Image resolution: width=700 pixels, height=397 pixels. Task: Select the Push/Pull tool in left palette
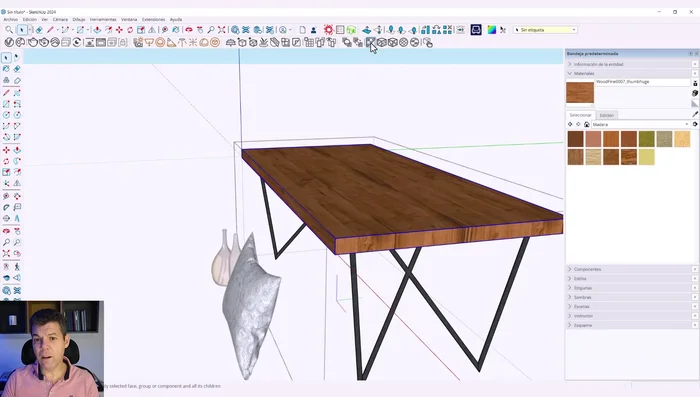click(x=17, y=150)
